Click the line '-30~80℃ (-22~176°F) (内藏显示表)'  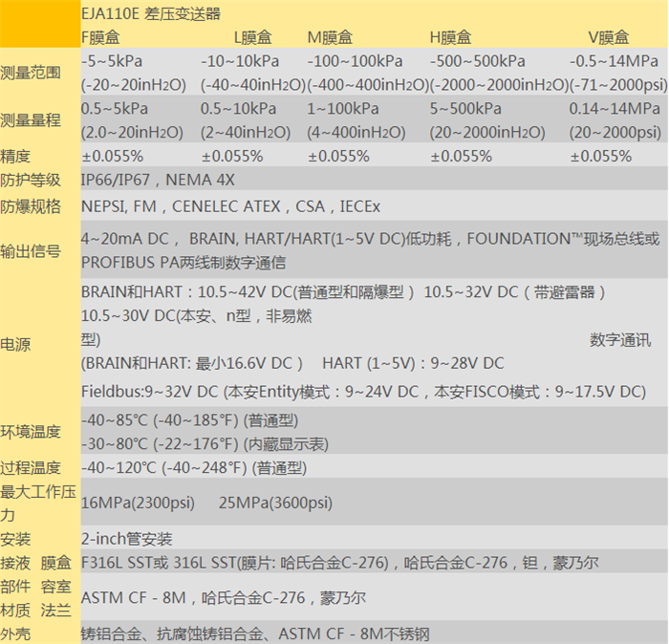click(205, 444)
